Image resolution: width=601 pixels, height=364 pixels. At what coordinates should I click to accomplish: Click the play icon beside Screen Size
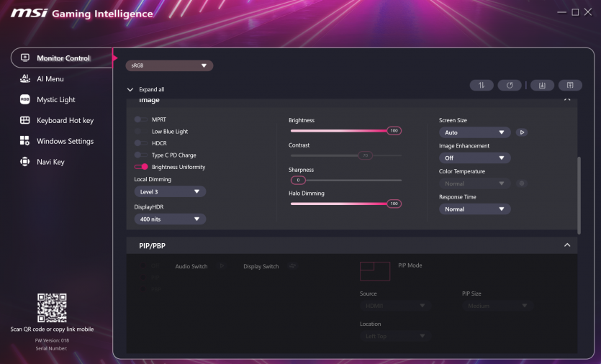[522, 132]
